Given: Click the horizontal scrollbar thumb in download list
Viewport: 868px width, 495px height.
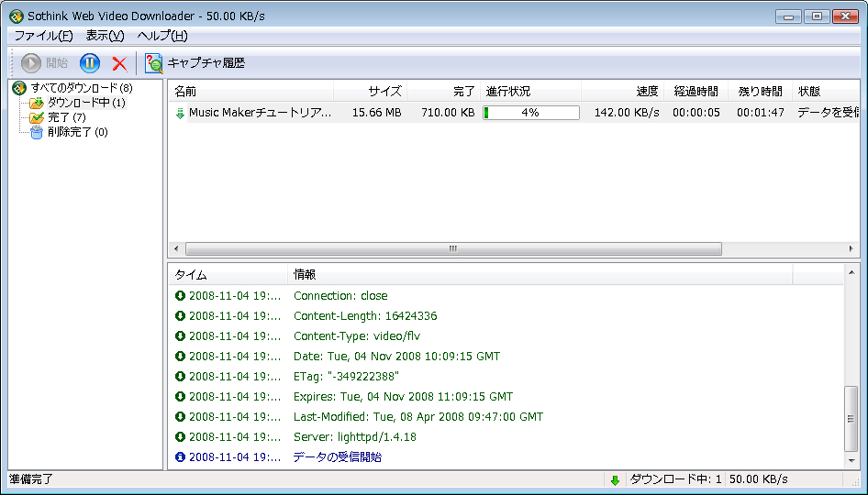Looking at the screenshot, I should (x=453, y=249).
